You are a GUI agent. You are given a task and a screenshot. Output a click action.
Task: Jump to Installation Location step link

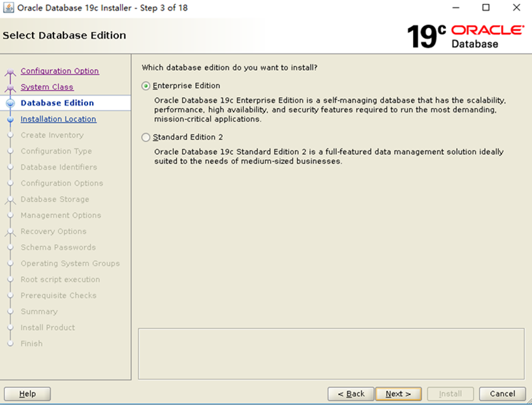pyautogui.click(x=58, y=119)
